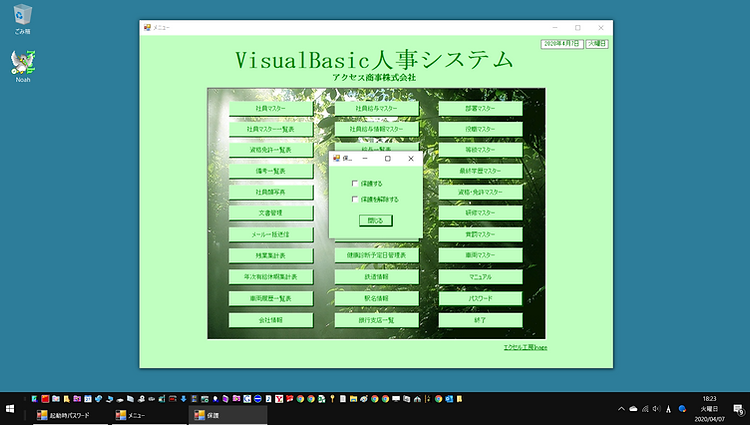Screen dimensions: 750x425
Task: Click the music note icon in quick launch
Action: (x=268, y=399)
